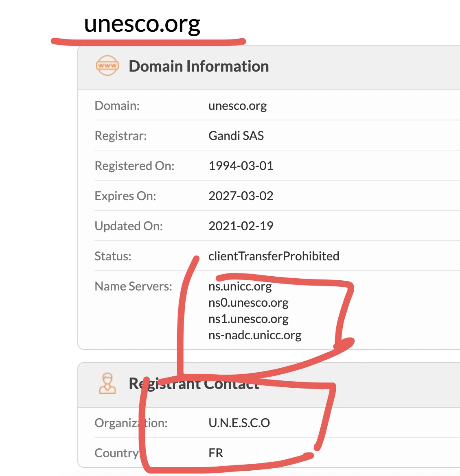Click the Expires On label

(x=125, y=196)
